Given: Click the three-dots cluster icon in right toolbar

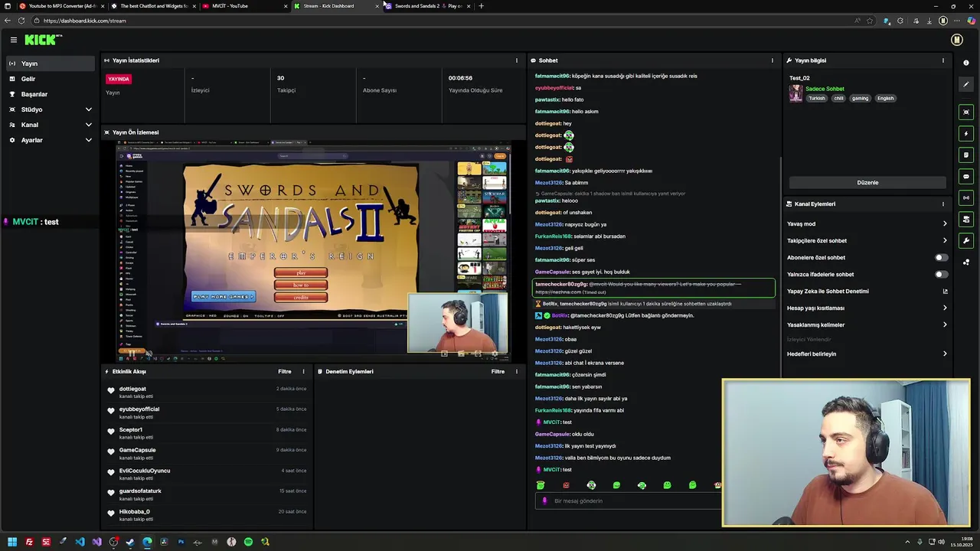Looking at the screenshot, I should click(x=966, y=262).
